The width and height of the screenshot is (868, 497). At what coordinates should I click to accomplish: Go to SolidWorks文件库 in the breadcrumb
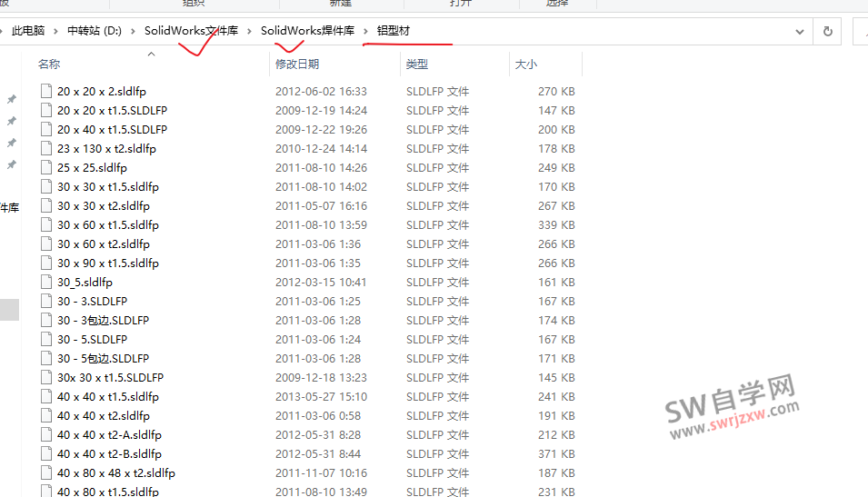pyautogui.click(x=191, y=31)
